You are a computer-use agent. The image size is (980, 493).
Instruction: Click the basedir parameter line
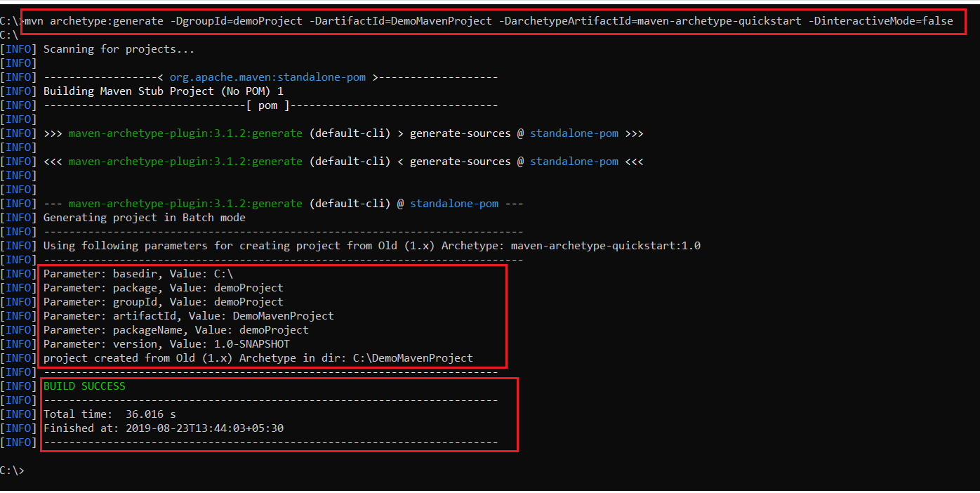click(138, 274)
